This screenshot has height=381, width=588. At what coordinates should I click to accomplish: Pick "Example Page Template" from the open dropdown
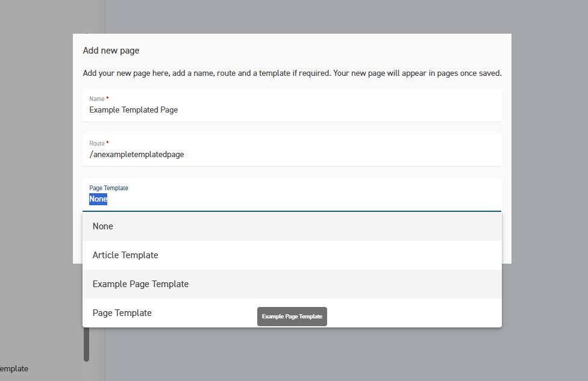tap(140, 283)
